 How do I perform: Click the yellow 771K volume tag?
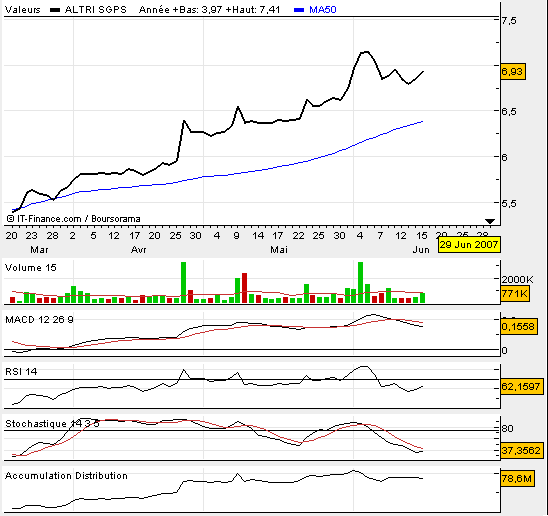(515, 294)
